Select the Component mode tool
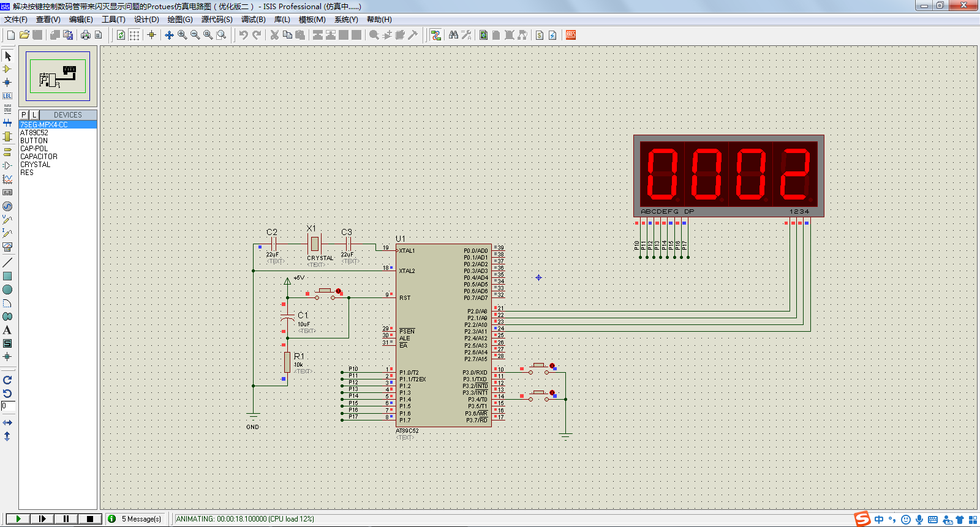Screen dimensions: 980x527 7,69
